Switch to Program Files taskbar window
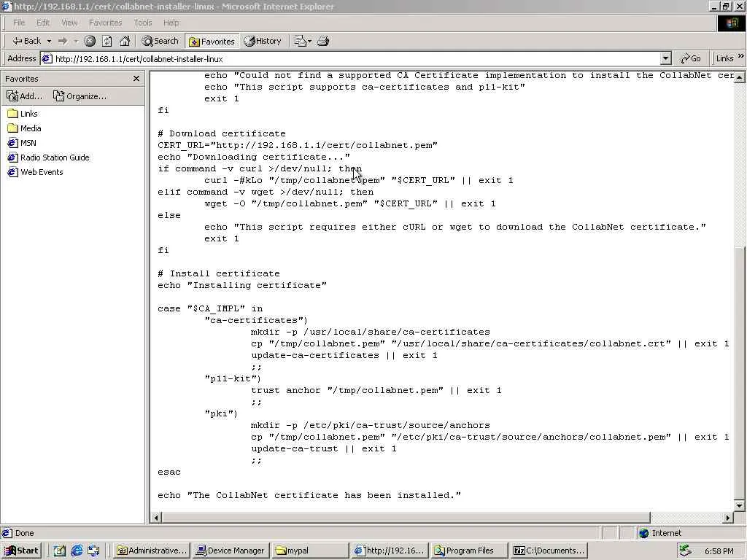This screenshot has width=747, height=560. (469, 551)
